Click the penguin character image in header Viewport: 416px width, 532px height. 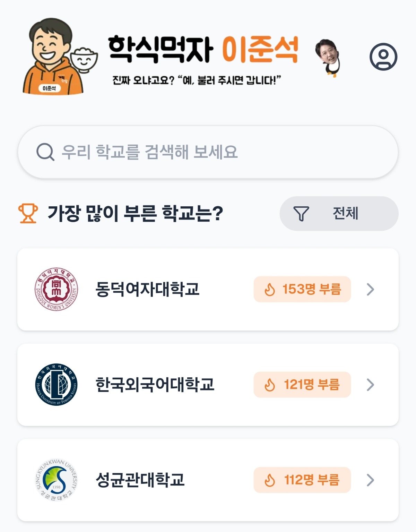tap(328, 58)
